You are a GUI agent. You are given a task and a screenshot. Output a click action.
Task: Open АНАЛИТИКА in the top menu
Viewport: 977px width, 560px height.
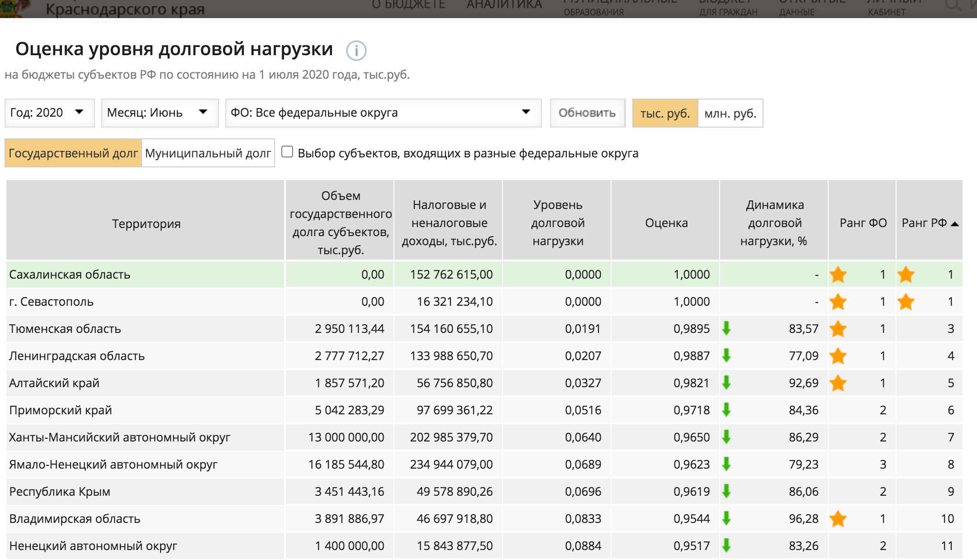[504, 5]
